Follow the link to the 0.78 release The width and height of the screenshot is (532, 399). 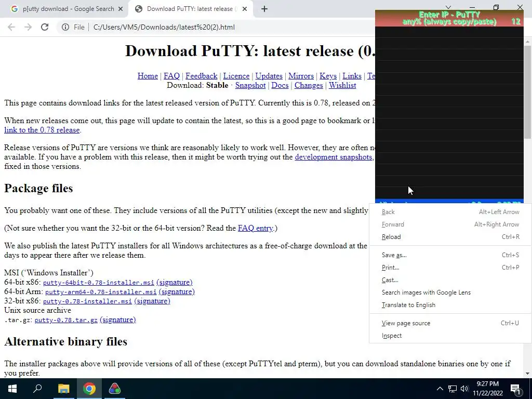[42, 130]
